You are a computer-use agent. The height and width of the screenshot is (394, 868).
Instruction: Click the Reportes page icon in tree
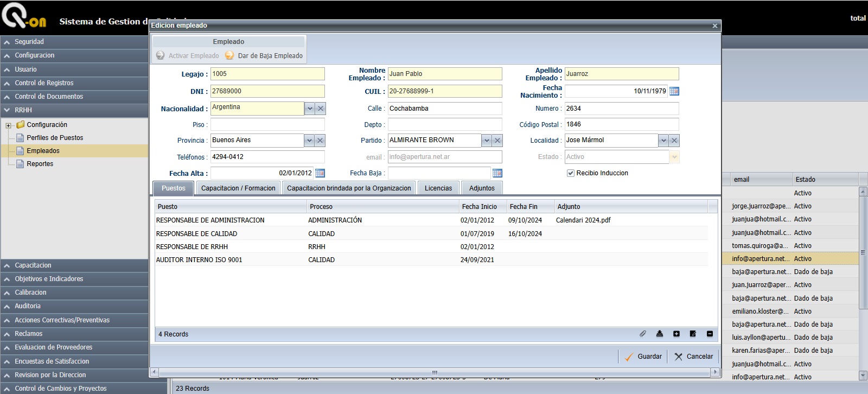pos(20,164)
